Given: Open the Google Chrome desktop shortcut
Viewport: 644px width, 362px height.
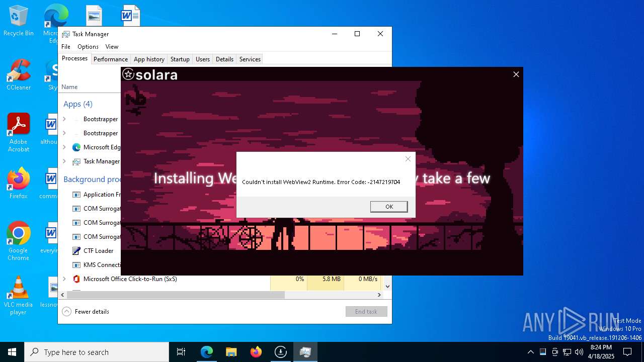Looking at the screenshot, I should click(19, 241).
